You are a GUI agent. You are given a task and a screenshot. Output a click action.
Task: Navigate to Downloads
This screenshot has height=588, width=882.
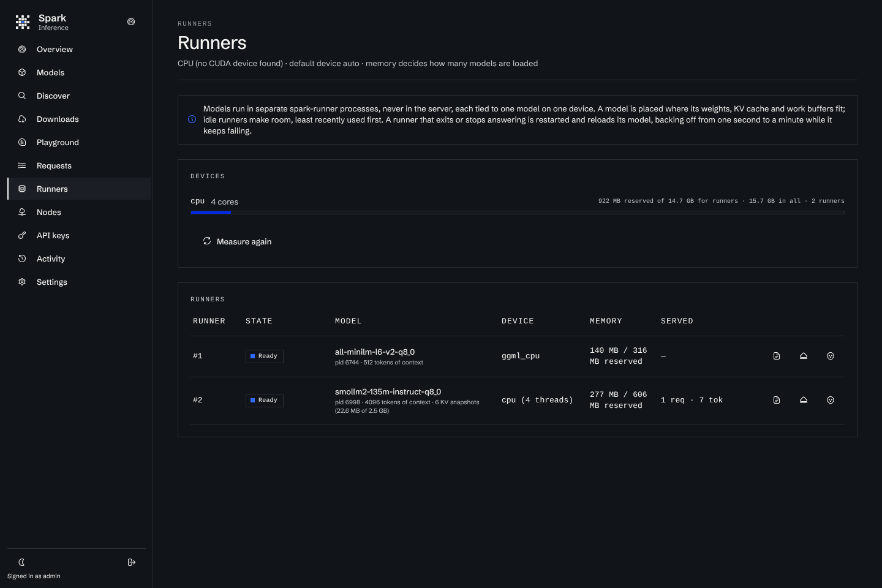coord(79,119)
